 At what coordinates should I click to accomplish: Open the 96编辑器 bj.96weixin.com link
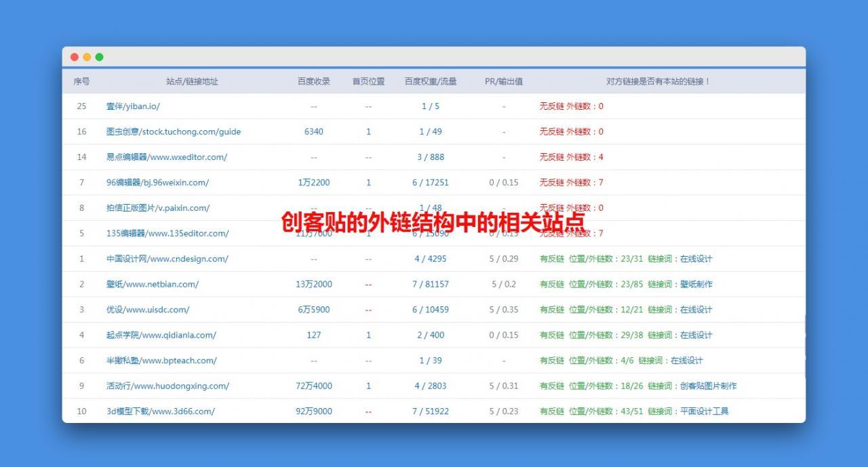(157, 182)
